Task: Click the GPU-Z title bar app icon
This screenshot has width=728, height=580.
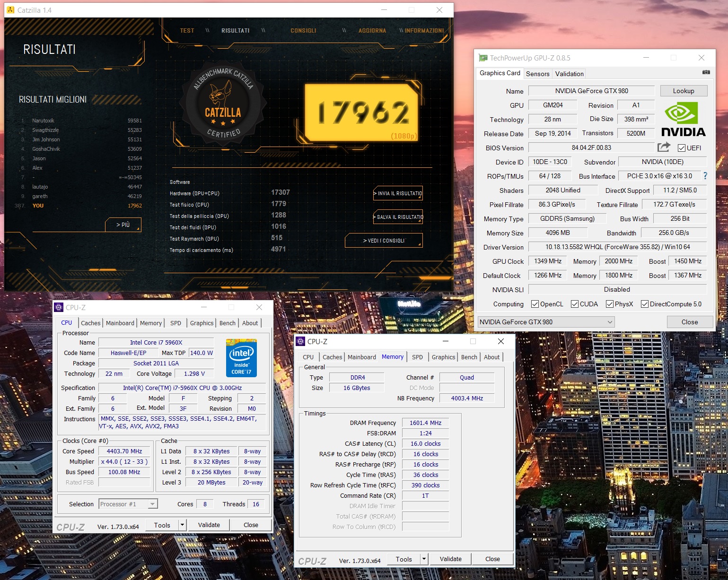Action: pyautogui.click(x=483, y=58)
